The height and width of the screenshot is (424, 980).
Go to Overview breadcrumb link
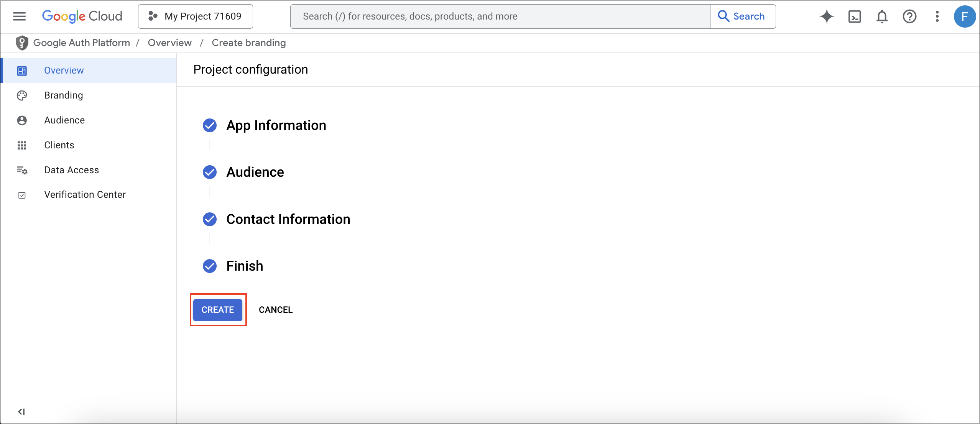click(x=169, y=43)
